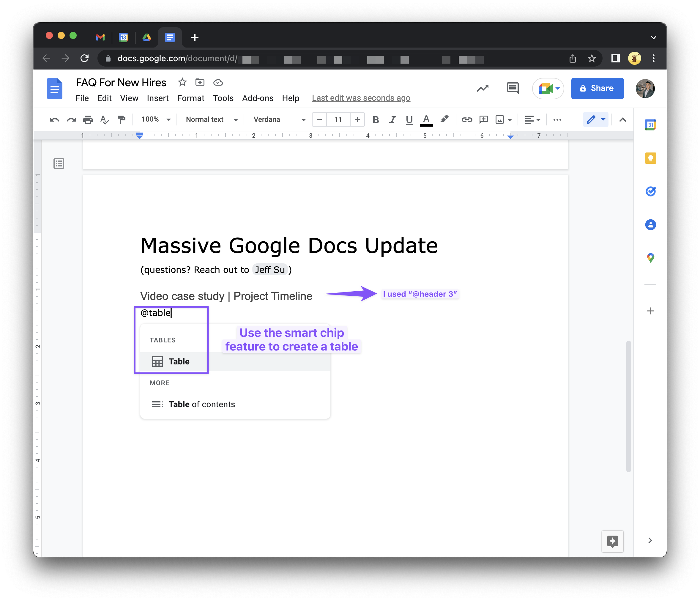Toggle underline formatting
This screenshot has height=601, width=700.
409,120
